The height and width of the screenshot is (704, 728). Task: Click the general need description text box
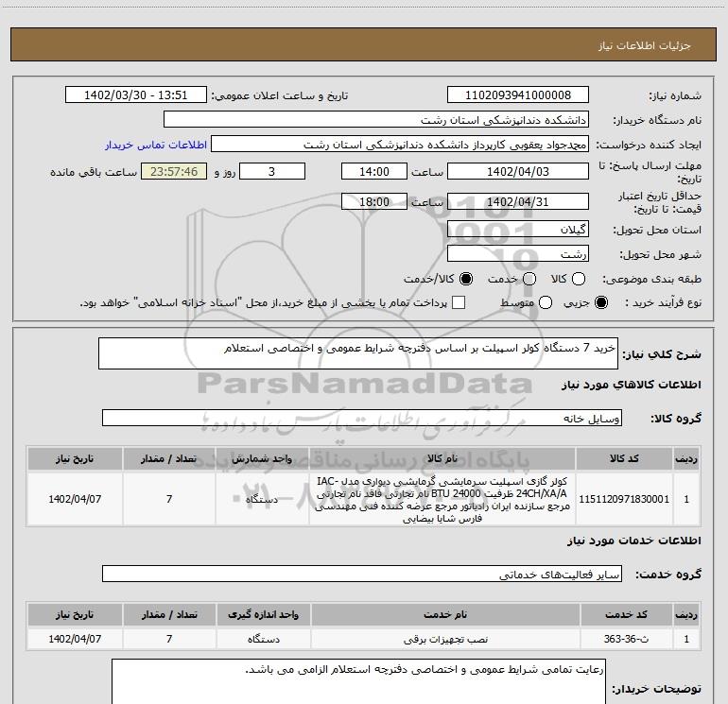pyautogui.click(x=358, y=353)
